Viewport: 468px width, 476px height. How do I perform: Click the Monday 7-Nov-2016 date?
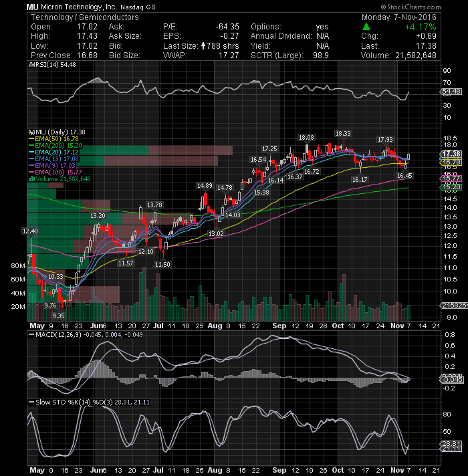point(398,17)
